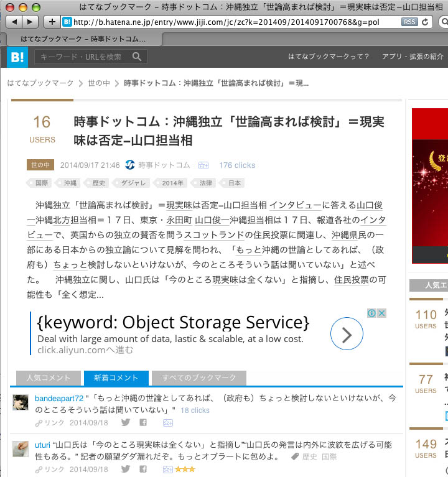Click the 永田町 keyword link
448x477 pixels.
coord(179,220)
